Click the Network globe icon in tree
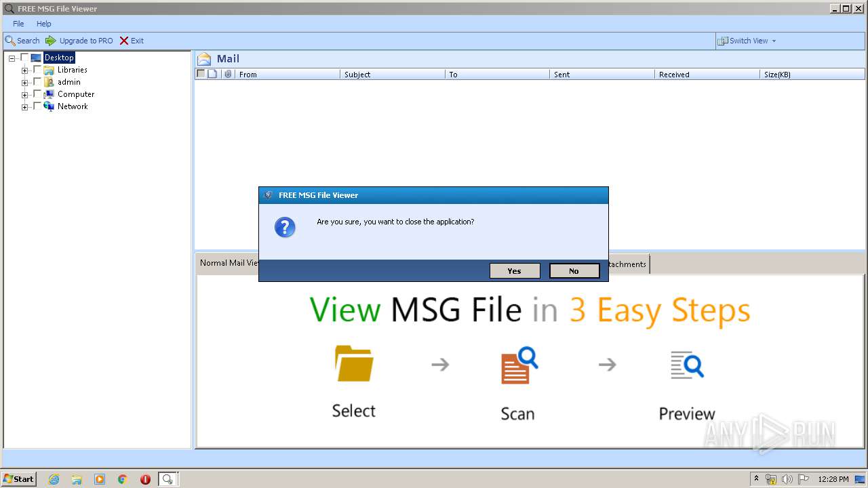This screenshot has height=488, width=868. [49, 106]
